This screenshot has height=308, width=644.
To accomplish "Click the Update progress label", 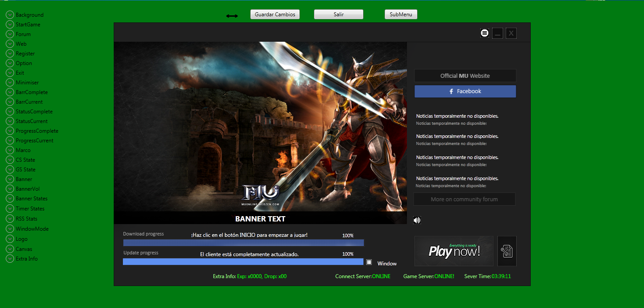I will [141, 253].
